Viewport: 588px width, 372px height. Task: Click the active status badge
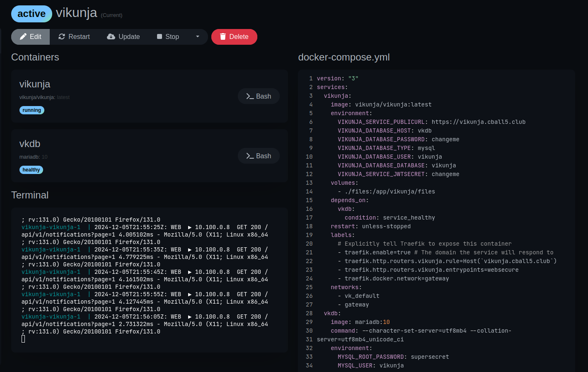pyautogui.click(x=31, y=14)
